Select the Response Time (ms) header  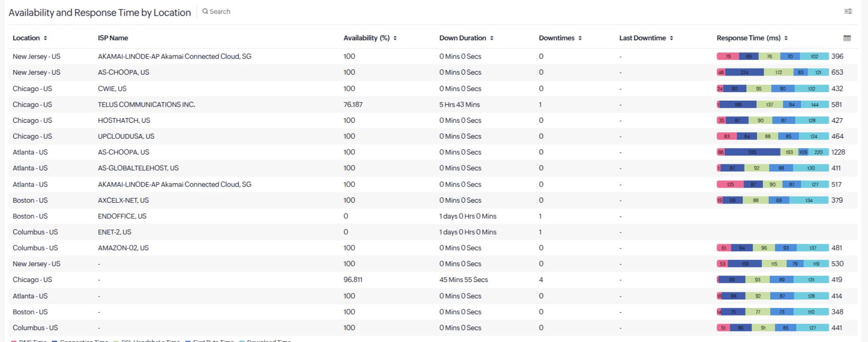click(748, 38)
